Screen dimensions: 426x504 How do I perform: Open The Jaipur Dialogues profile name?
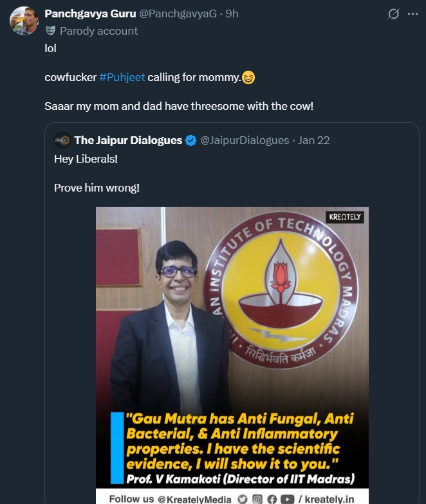(x=128, y=140)
